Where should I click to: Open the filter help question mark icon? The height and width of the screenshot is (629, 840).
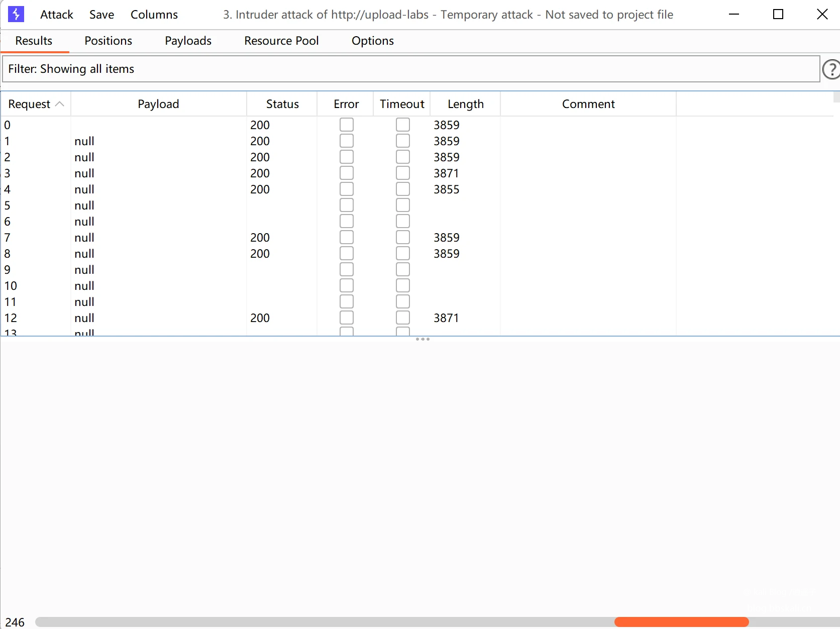point(830,69)
